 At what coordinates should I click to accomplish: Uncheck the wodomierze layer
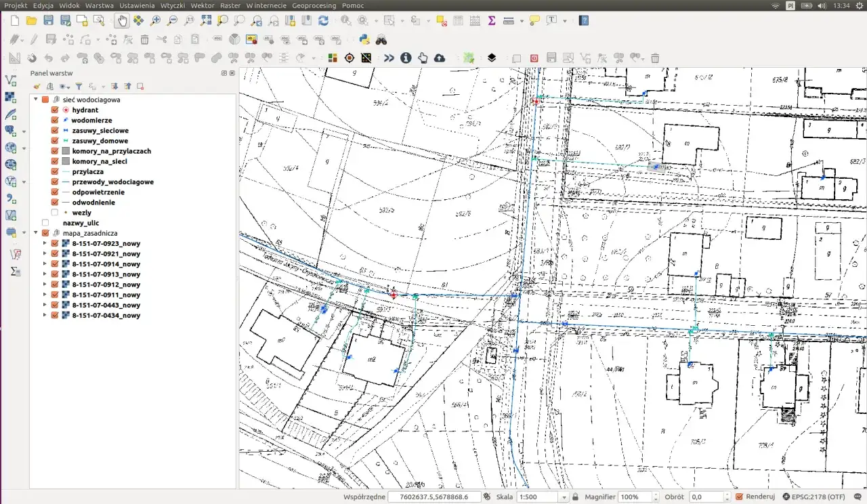(x=56, y=120)
